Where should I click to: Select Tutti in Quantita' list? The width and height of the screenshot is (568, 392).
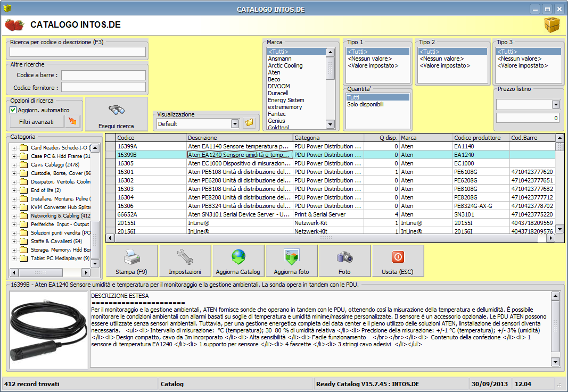point(378,97)
